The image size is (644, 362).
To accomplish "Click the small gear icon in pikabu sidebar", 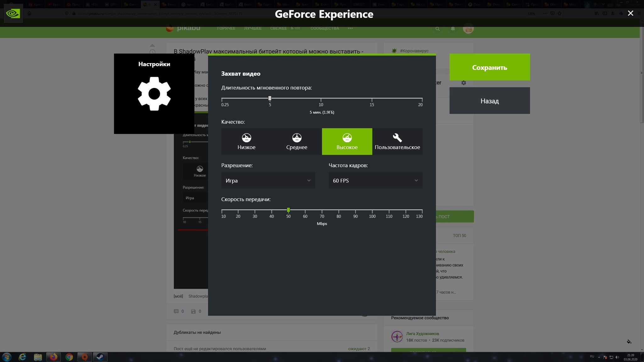I will 464,83.
